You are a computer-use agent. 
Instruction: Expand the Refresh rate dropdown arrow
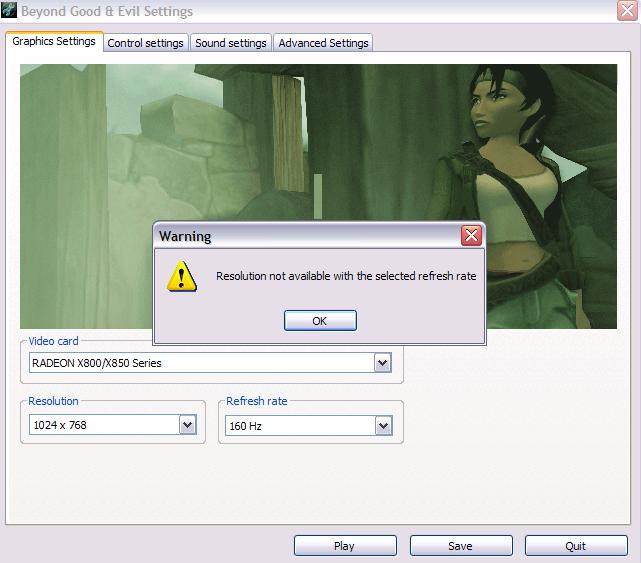coord(383,426)
